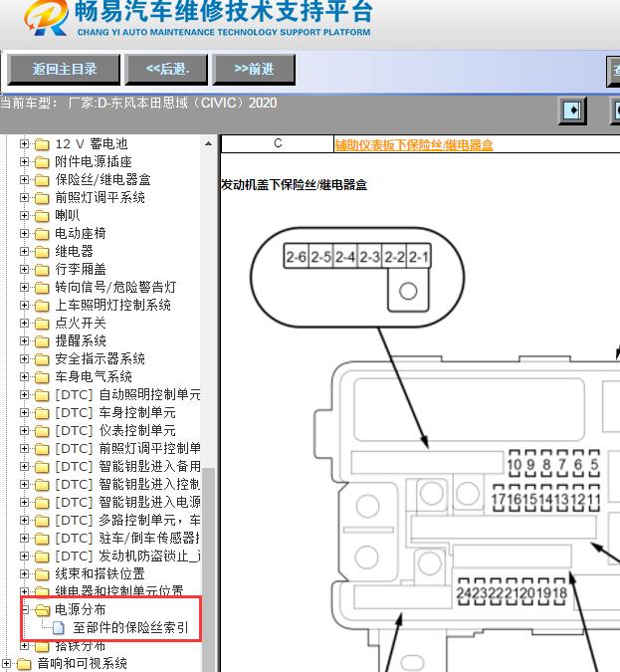Click the 上车照明灯控制系统 folder icon
The image size is (620, 672).
42,306
